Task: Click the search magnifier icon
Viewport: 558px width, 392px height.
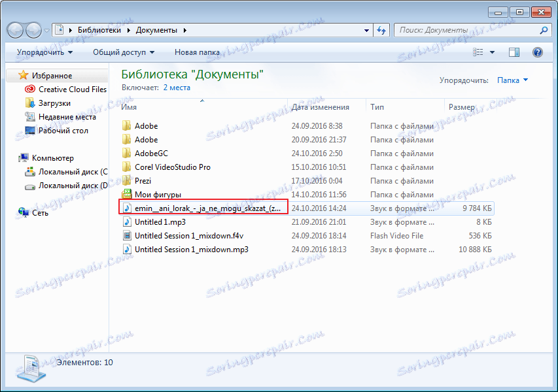Action: point(544,31)
